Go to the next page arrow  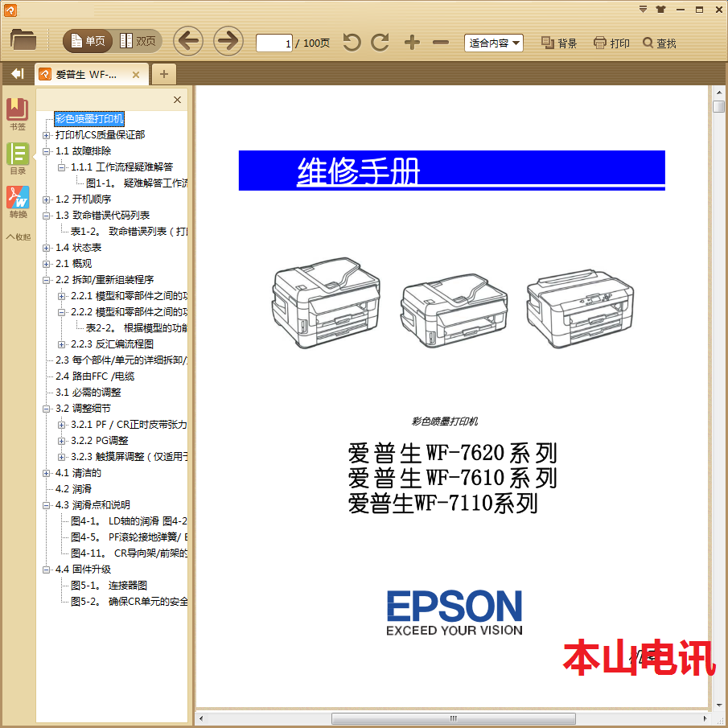coord(228,41)
